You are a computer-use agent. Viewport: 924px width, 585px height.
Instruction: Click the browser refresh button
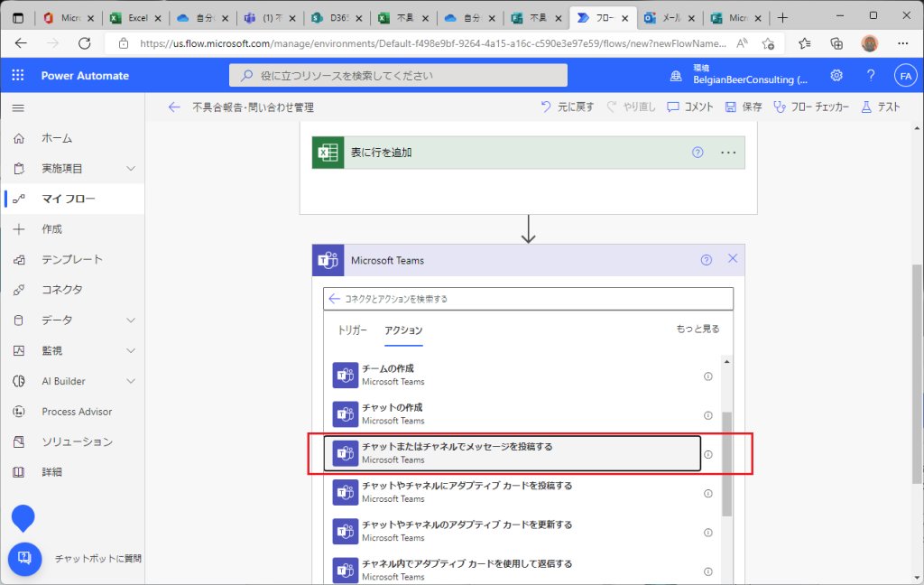pos(85,43)
